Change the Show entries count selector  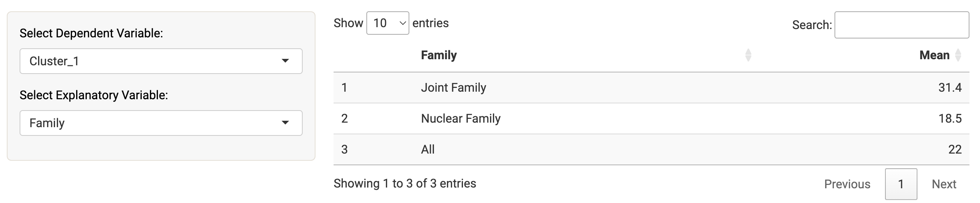[x=387, y=23]
